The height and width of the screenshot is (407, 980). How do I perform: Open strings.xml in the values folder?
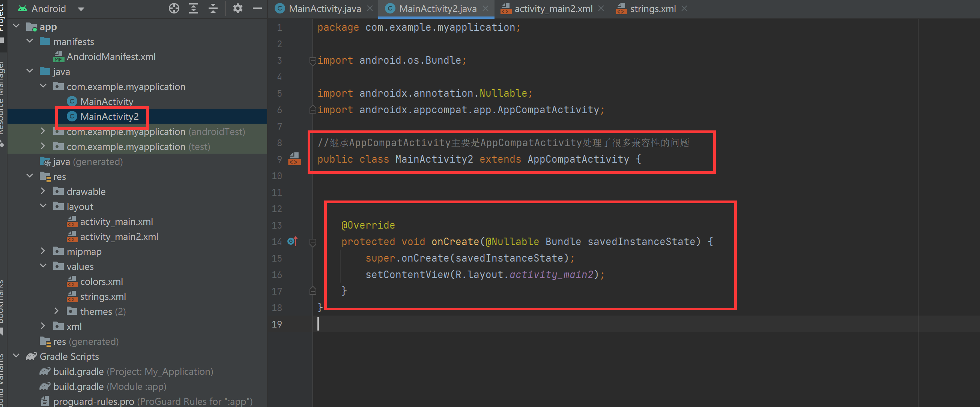103,296
